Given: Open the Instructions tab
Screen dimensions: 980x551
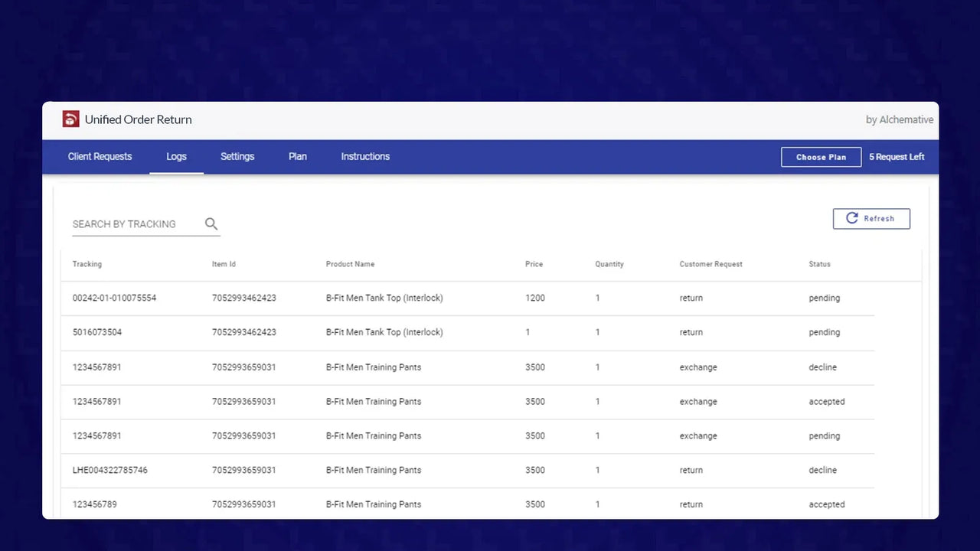Looking at the screenshot, I should (365, 157).
